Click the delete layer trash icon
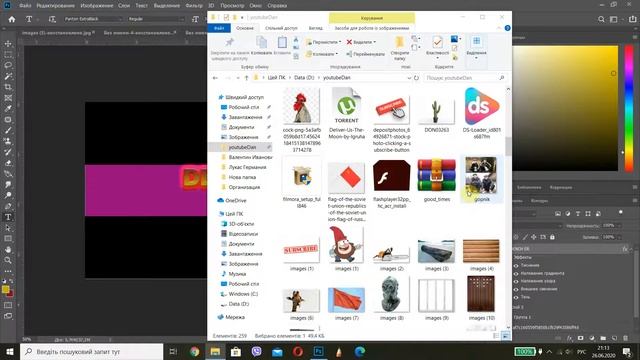 (625, 338)
